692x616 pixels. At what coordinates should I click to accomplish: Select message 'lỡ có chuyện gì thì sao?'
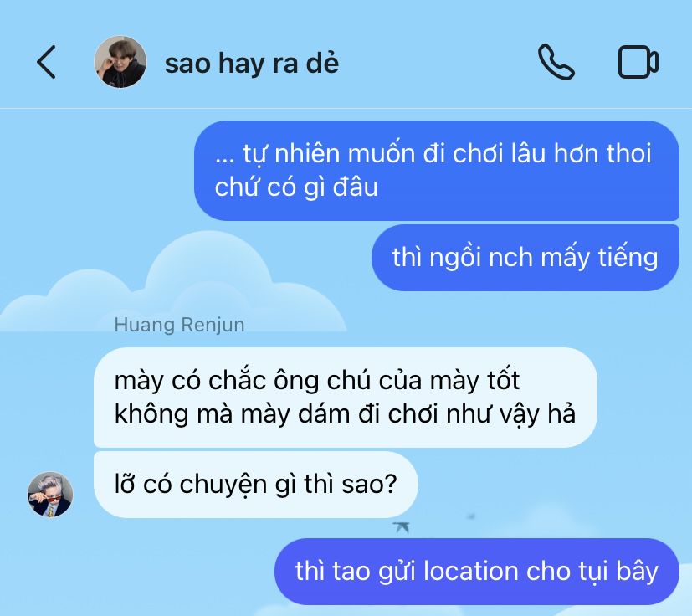click(x=255, y=484)
